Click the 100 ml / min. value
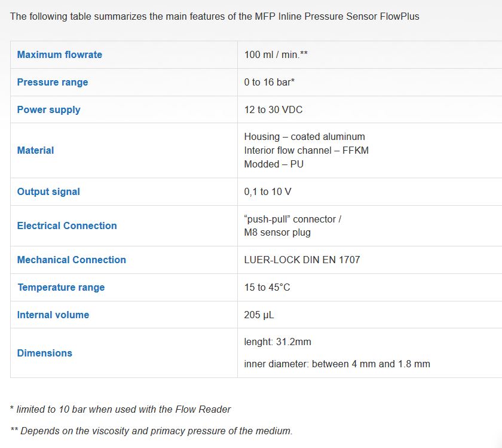502x448 pixels. pos(276,54)
